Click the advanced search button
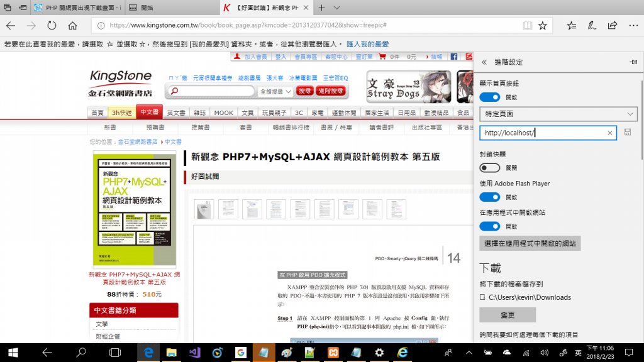The width and height of the screenshot is (644, 362). pos(331,90)
